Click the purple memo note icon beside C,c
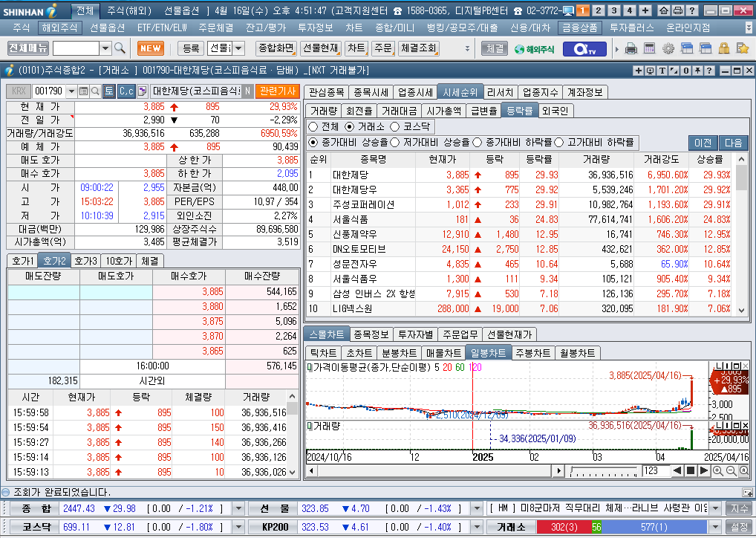This screenshot has height=538, width=756. point(142,91)
